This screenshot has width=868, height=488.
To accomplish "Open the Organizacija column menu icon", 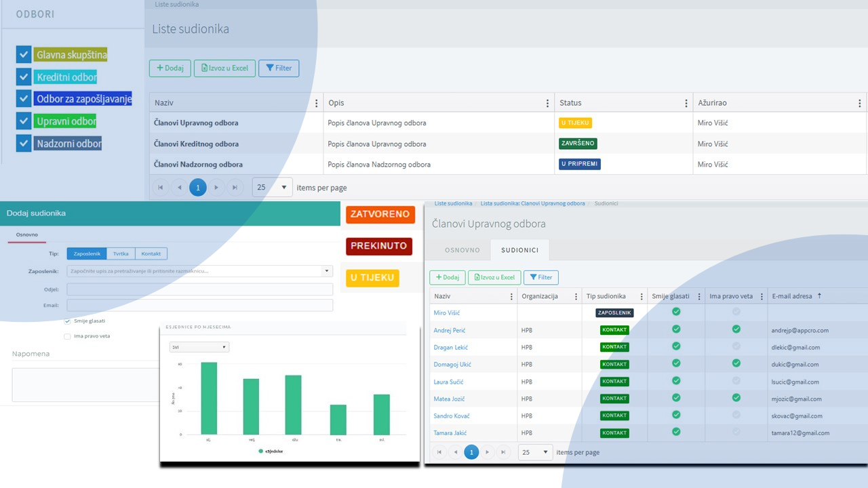I will pos(576,296).
